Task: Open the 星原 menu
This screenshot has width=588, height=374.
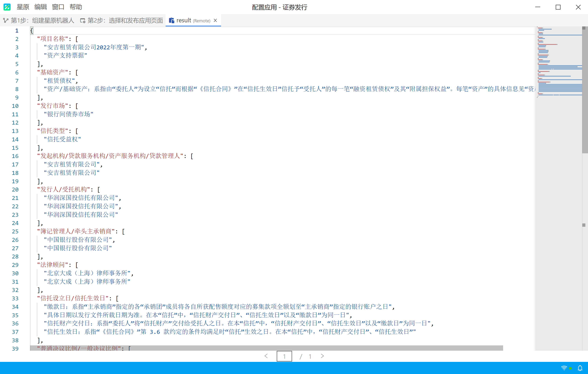Action: (x=23, y=7)
